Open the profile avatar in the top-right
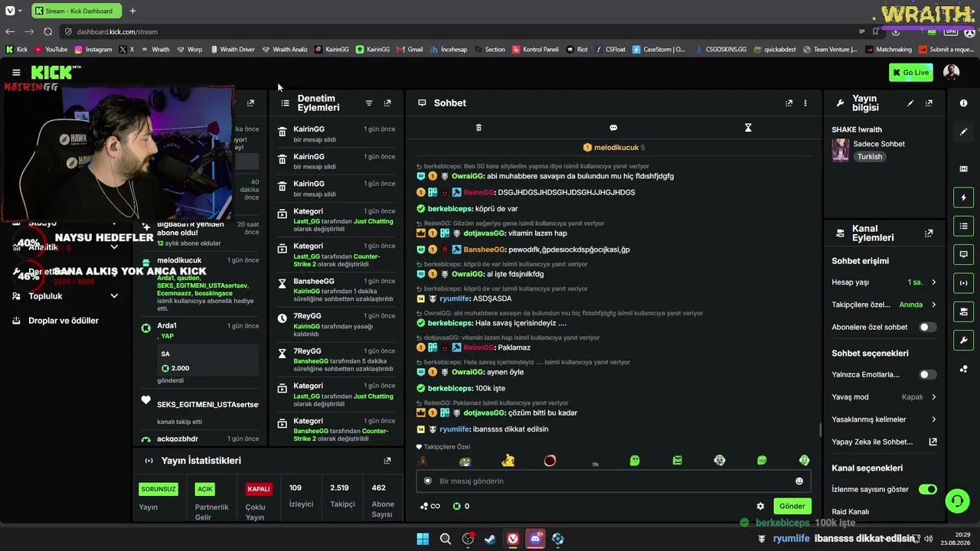Image resolution: width=980 pixels, height=551 pixels. (951, 73)
